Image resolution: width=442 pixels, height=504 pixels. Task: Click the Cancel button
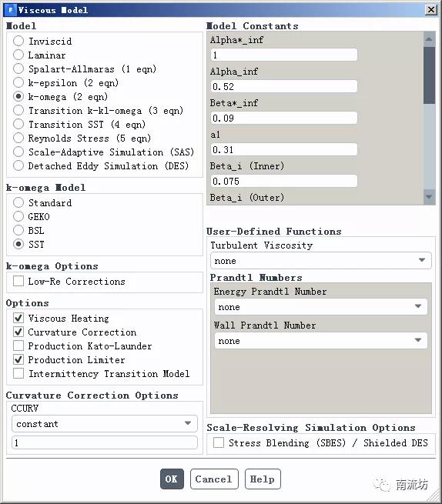pos(214,479)
